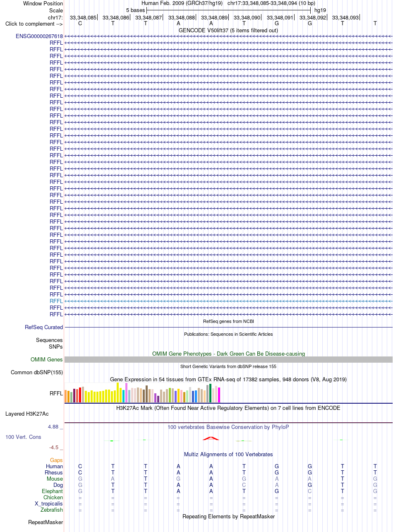Click base C in the reference sequence row
Screen dimensions: 393x532
coord(80,24)
